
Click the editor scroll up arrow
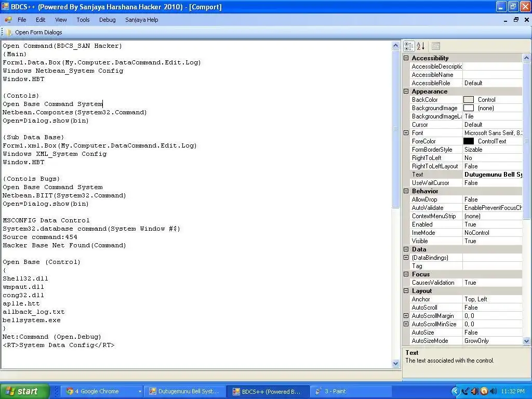click(395, 46)
